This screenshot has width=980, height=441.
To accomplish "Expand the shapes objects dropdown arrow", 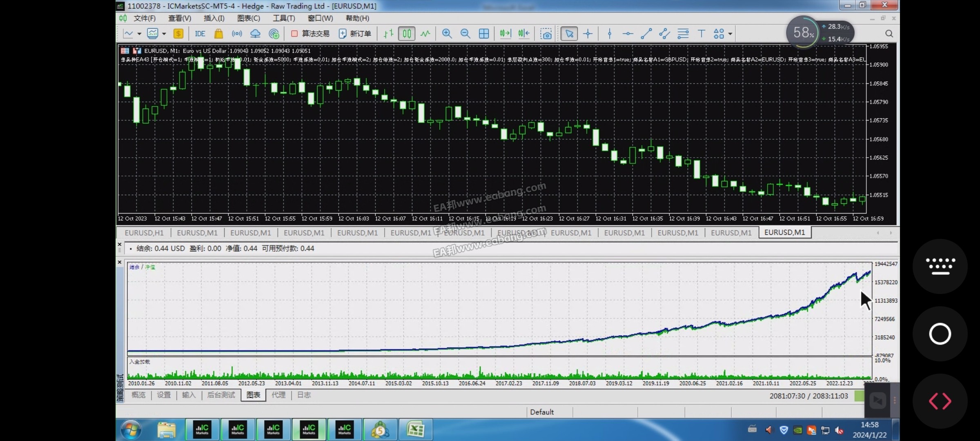I will click(x=730, y=34).
